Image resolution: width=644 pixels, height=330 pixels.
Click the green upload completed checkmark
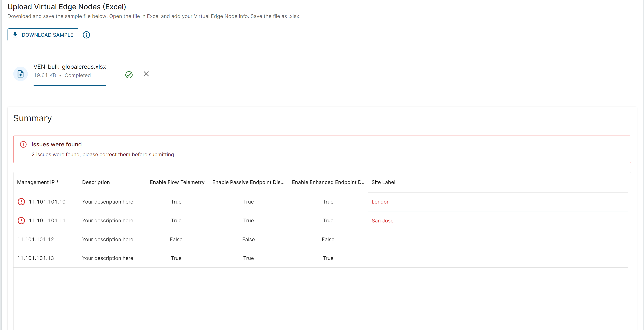tap(129, 75)
